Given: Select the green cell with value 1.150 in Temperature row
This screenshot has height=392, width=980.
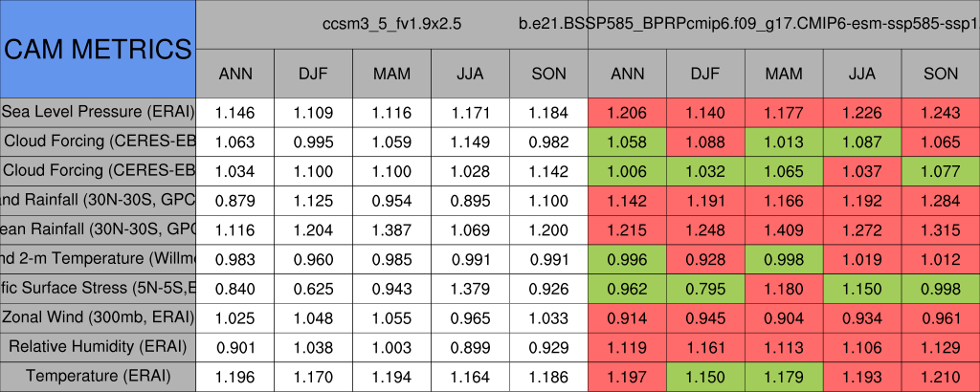Looking at the screenshot, I should click(x=705, y=377).
